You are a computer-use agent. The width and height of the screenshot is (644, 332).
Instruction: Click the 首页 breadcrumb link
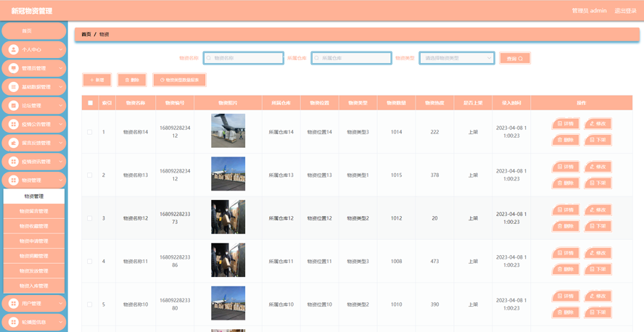pos(86,35)
